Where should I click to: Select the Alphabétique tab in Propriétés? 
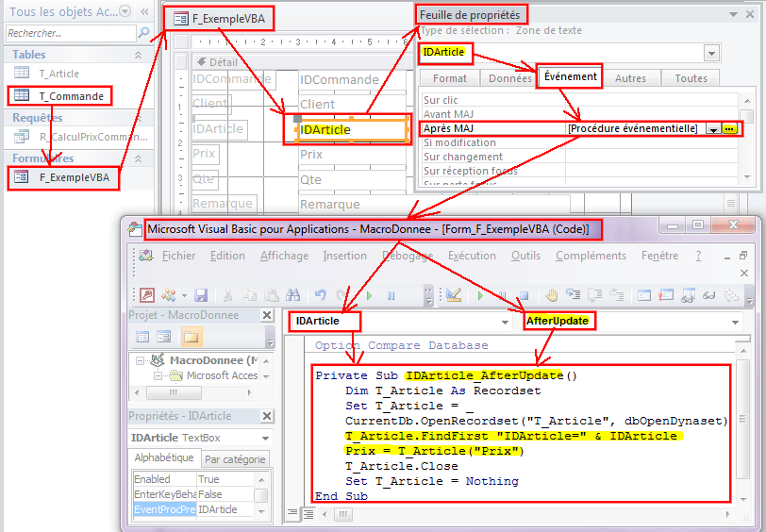point(164,457)
